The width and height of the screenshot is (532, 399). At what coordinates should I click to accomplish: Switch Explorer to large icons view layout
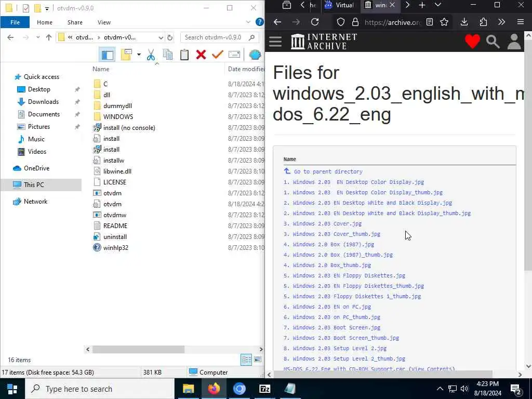258,360
